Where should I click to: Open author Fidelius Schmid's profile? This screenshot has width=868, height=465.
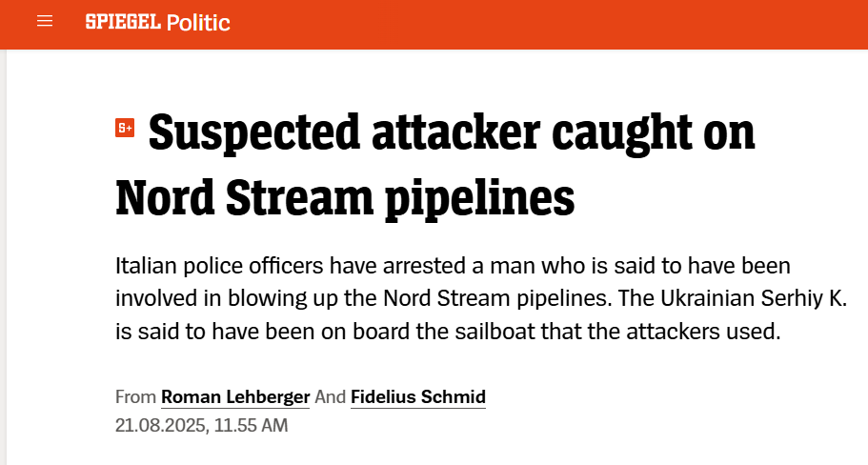(418, 396)
